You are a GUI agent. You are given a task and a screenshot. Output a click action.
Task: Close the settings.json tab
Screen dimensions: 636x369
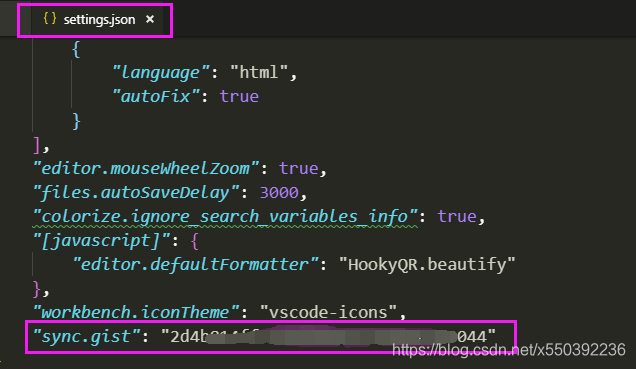coord(150,19)
